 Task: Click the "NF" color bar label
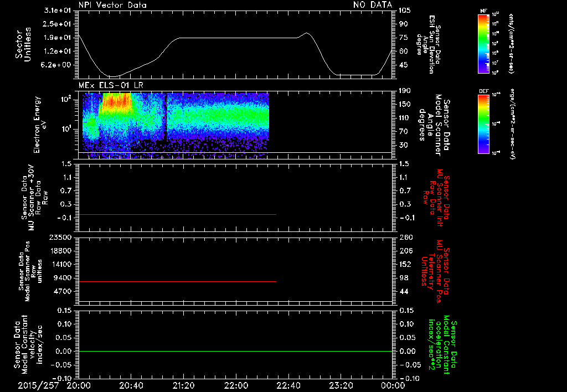483,11
